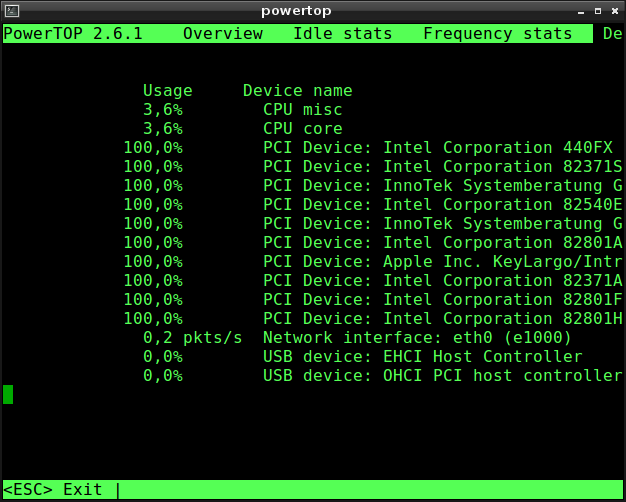Open the Idle stats tab

(343, 34)
